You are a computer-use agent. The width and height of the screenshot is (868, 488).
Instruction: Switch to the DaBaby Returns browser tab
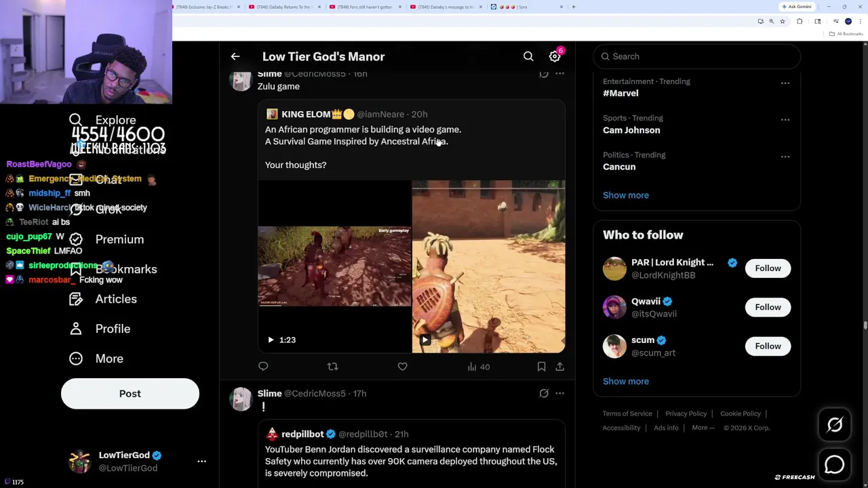click(x=284, y=7)
